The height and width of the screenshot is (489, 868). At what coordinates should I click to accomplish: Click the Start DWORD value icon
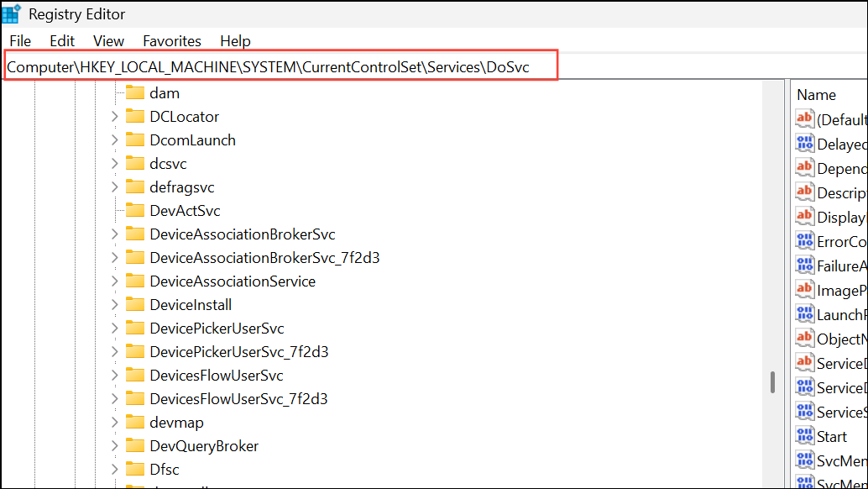pos(805,435)
